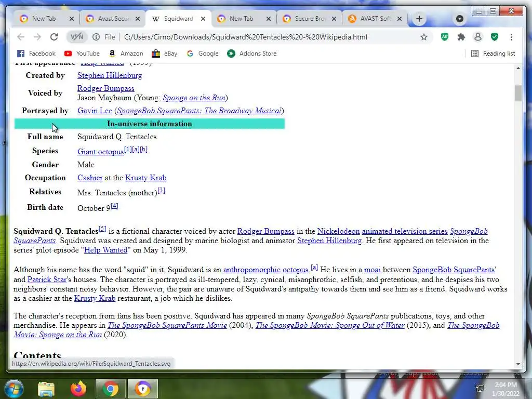
Task: View site information via the info icon
Action: click(x=96, y=37)
